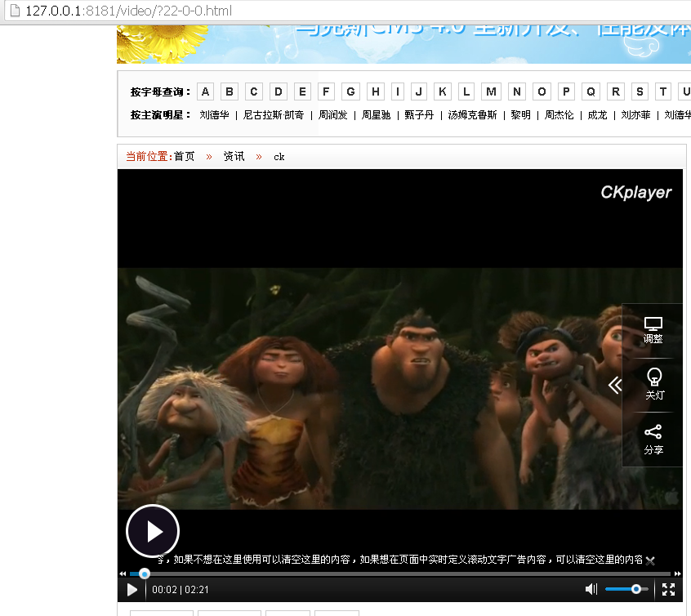Filter by letter J
Viewport: 691px width, 616px height.
point(419,92)
